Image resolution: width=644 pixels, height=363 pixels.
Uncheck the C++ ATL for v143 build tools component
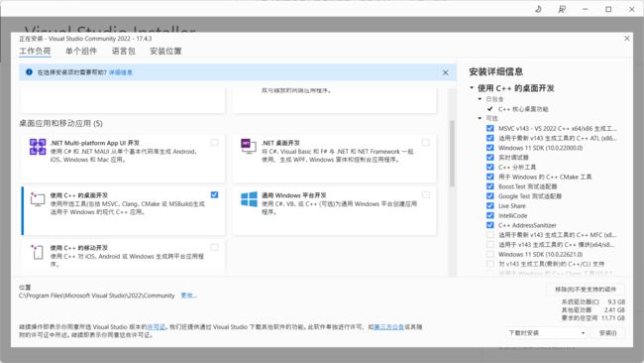pos(490,138)
